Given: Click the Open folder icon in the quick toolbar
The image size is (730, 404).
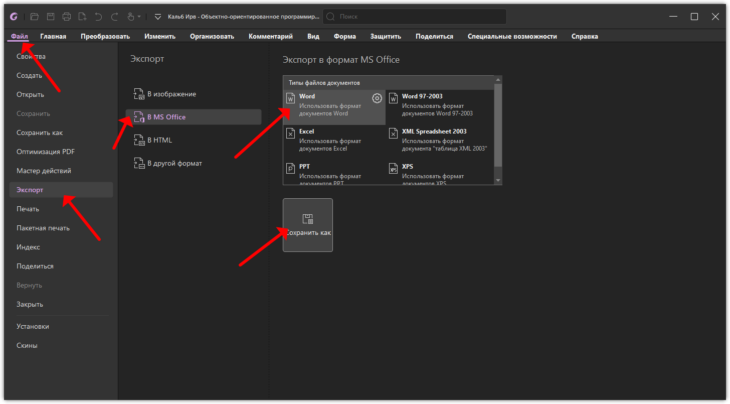Looking at the screenshot, I should (34, 17).
